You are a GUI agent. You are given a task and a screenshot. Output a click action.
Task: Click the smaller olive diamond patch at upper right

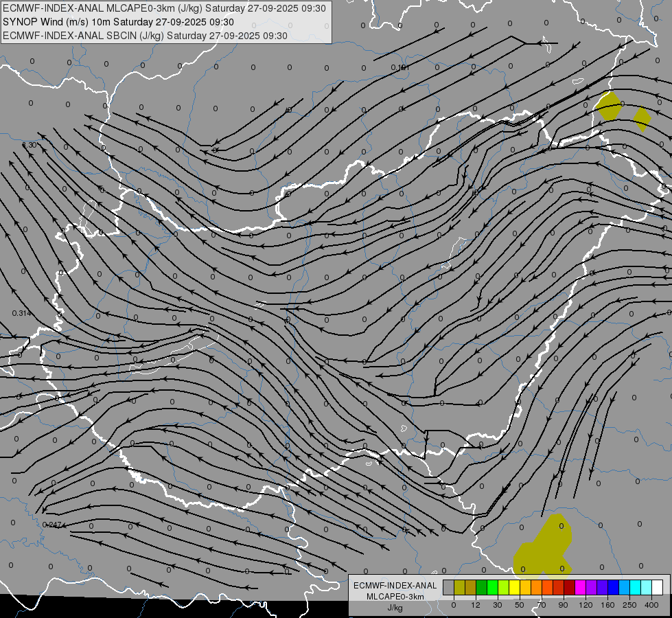(x=642, y=119)
